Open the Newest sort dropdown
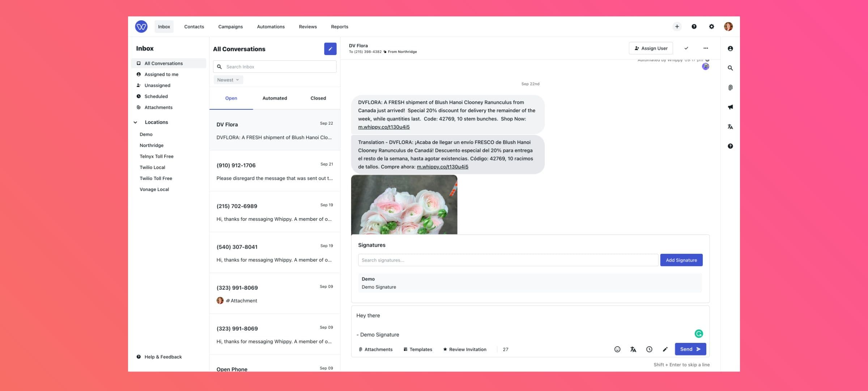 228,80
